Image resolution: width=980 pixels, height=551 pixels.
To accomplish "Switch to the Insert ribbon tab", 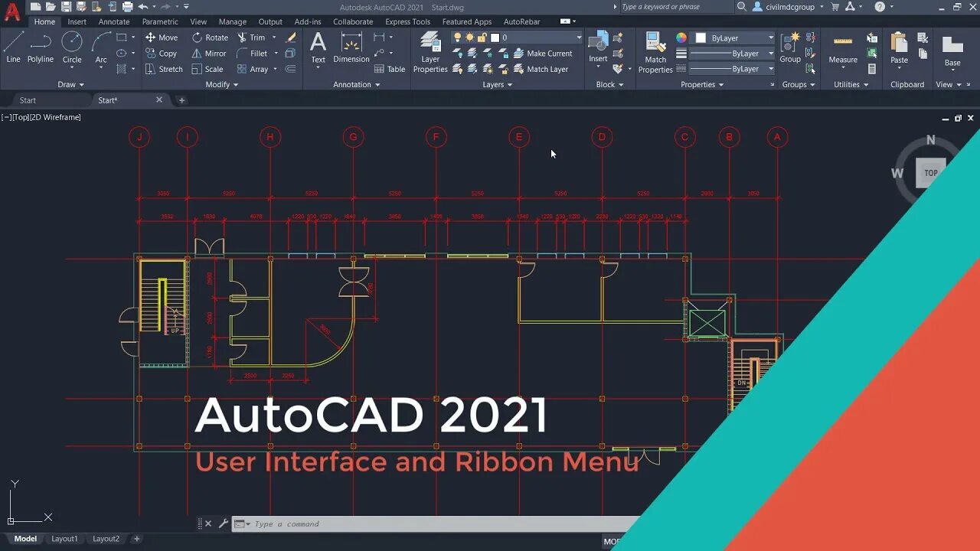I will pyautogui.click(x=77, y=21).
